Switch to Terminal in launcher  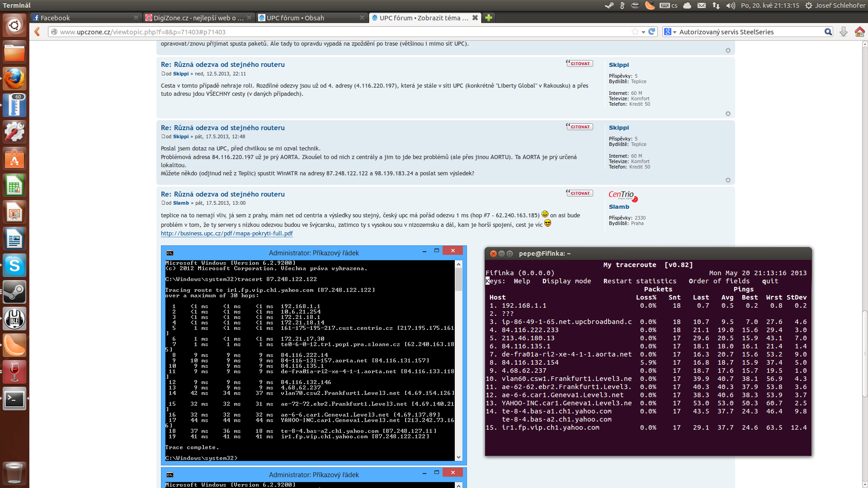[x=14, y=399]
